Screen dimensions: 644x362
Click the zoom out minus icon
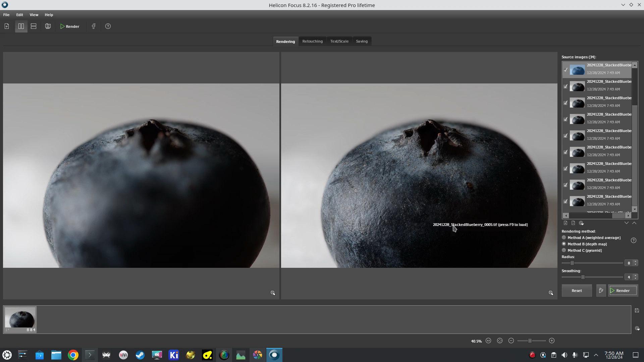click(511, 341)
